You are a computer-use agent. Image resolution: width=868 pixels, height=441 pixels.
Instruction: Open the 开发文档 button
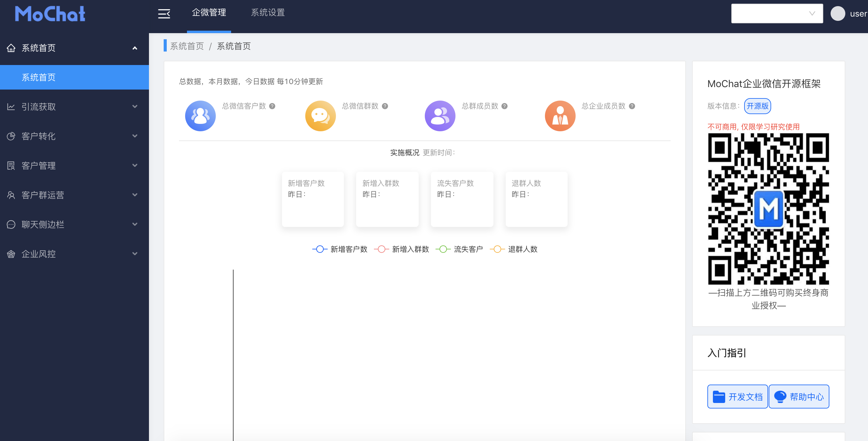click(737, 397)
